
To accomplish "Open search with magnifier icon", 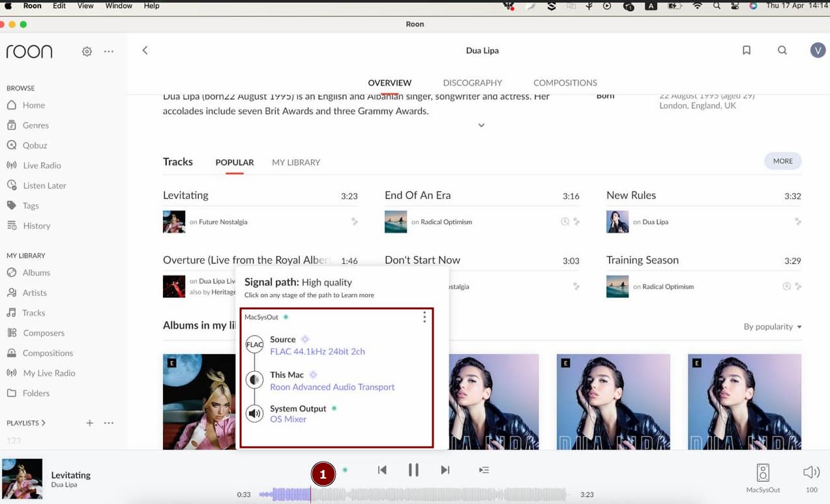I will tap(782, 50).
